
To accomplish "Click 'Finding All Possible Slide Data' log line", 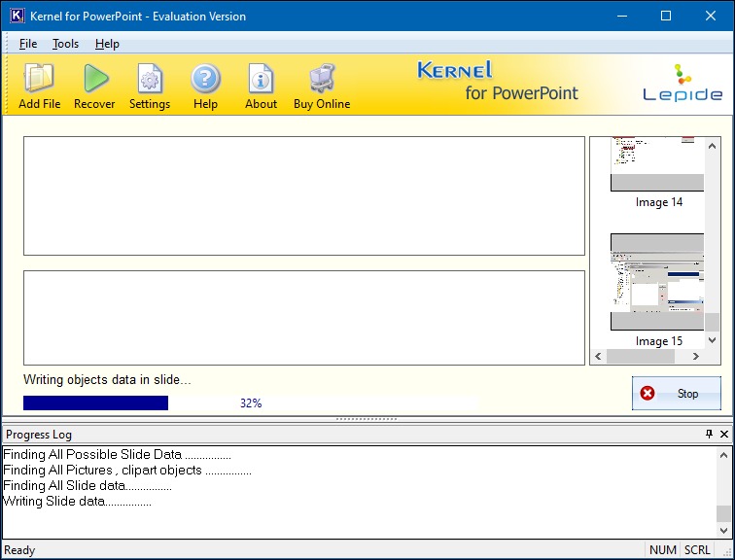I will 117,455.
